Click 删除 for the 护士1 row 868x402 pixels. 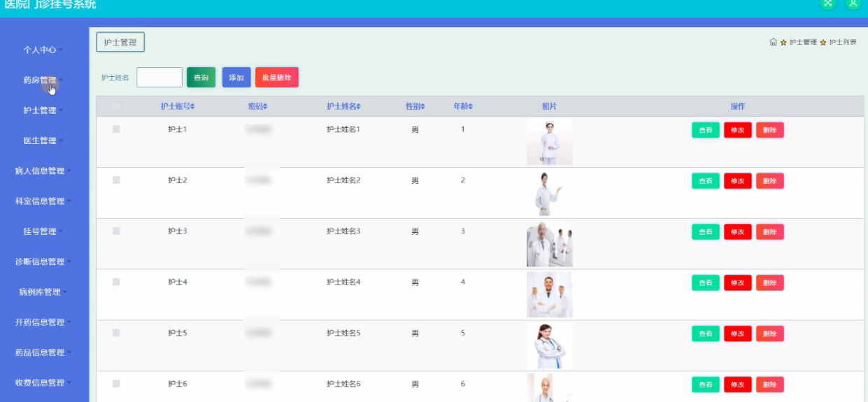click(770, 130)
